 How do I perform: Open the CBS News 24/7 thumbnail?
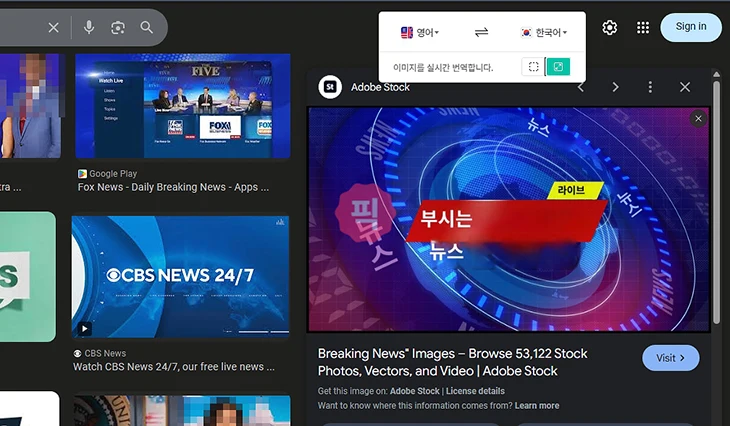pyautogui.click(x=180, y=277)
